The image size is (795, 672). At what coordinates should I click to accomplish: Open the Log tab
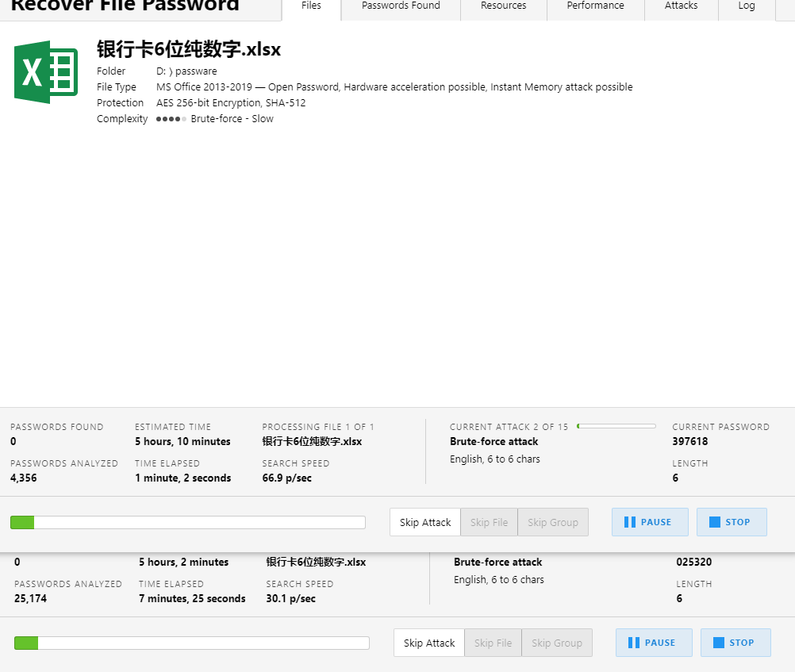[x=746, y=6]
